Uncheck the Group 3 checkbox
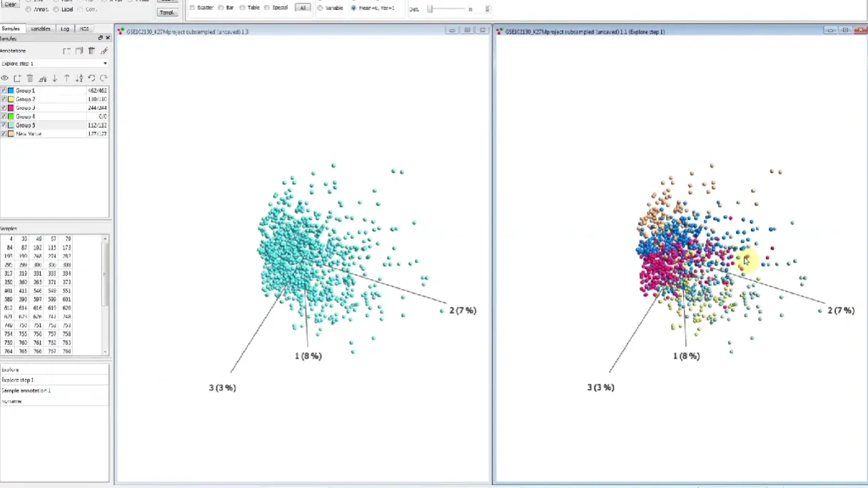This screenshot has width=868, height=488. [4, 108]
